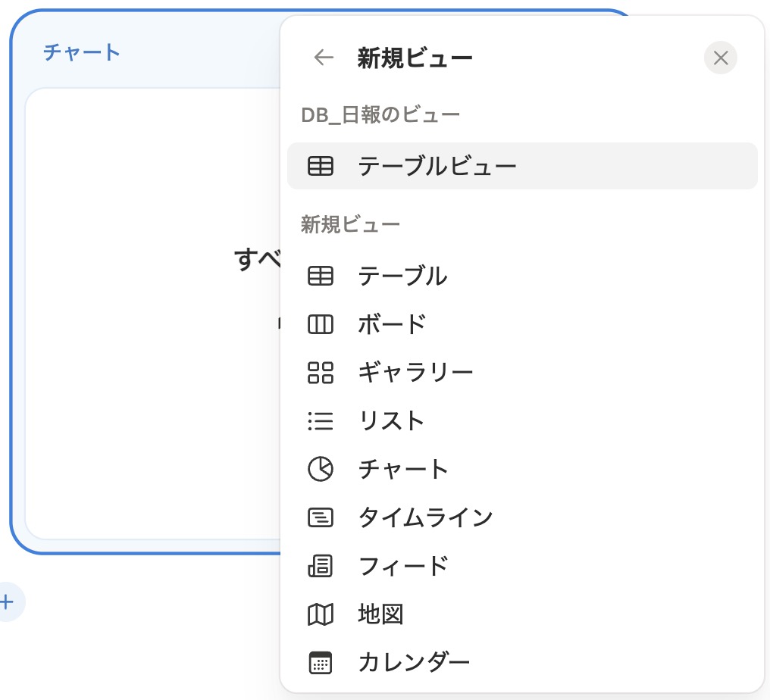The image size is (770, 700).
Task: Pick the ボード view option
Action: coord(392,325)
